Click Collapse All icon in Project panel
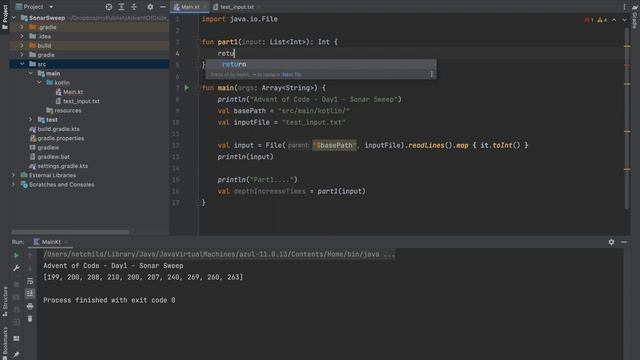Viewport: 640px width, 360px height. 134,7
